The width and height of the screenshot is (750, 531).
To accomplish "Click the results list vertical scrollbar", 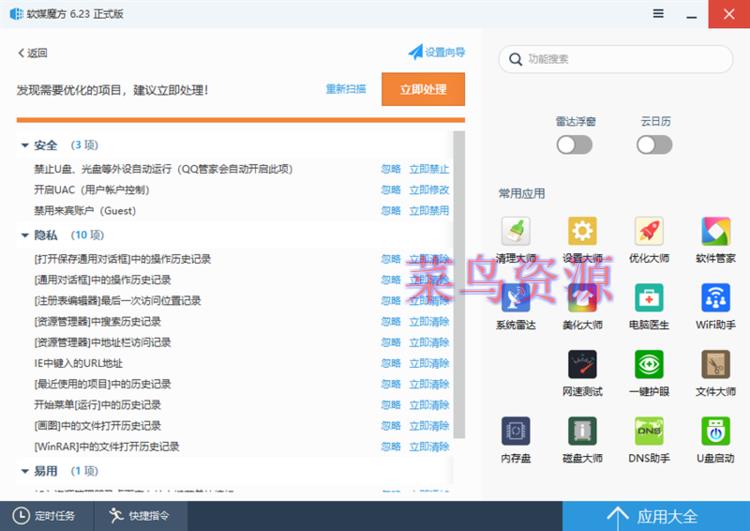I will pyautogui.click(x=459, y=285).
